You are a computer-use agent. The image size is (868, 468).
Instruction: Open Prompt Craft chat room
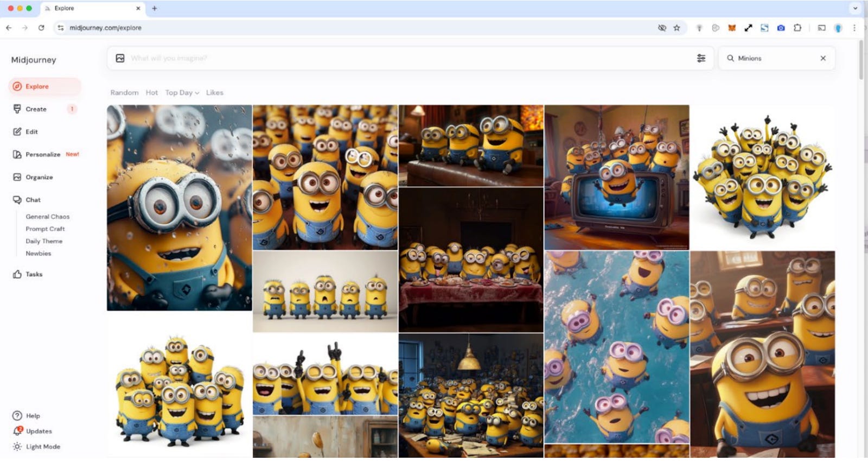pos(45,230)
